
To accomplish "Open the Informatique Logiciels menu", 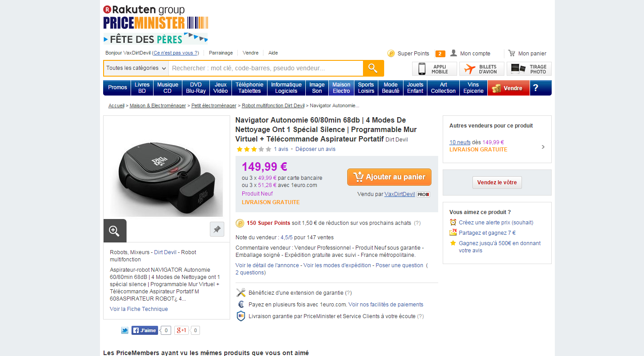I will coord(286,88).
